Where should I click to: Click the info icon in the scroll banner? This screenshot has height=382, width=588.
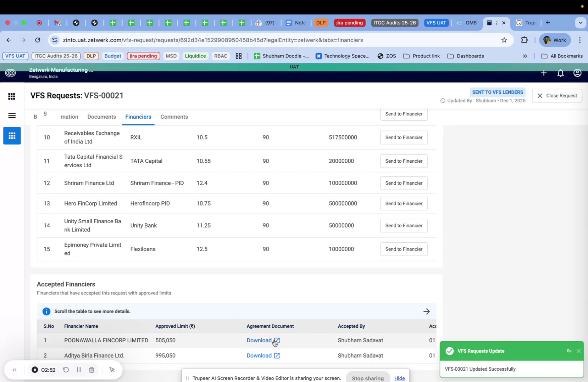[46, 311]
